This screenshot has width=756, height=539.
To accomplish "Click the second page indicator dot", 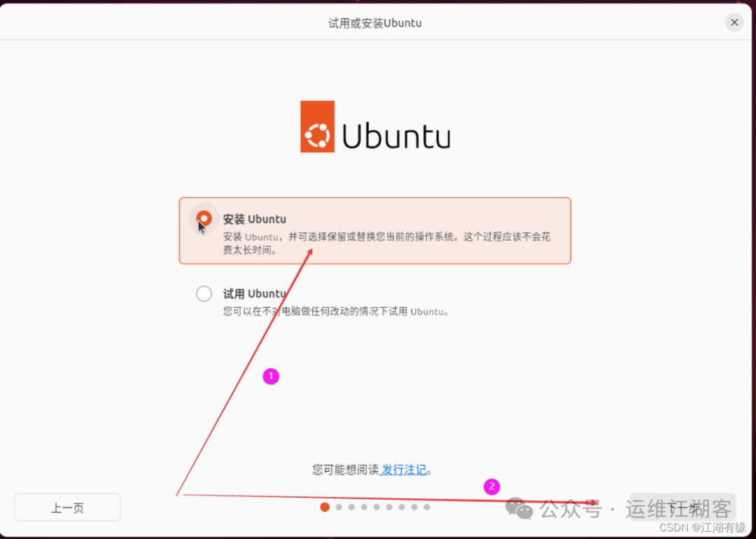I will (x=339, y=507).
